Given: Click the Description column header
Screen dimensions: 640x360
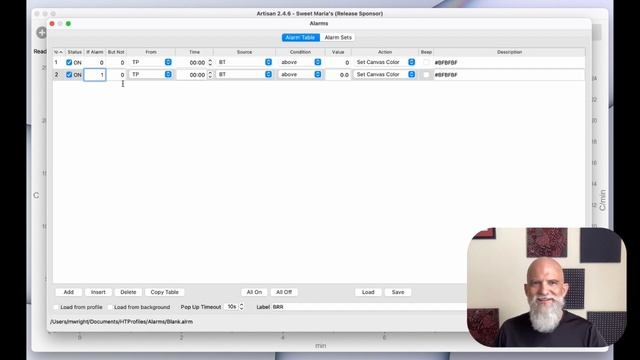Looking at the screenshot, I should click(509, 52).
